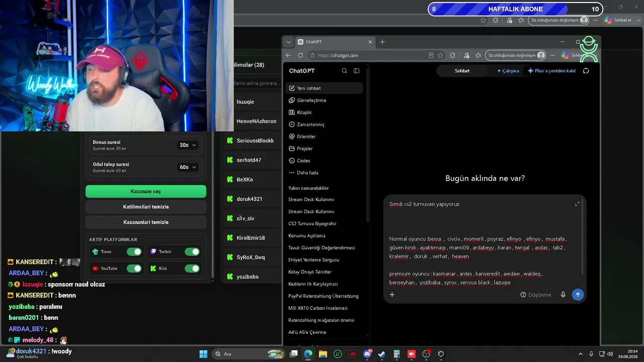Open the taskbar clock showing 20:54
Screen dimensions: 644x362
628,354
